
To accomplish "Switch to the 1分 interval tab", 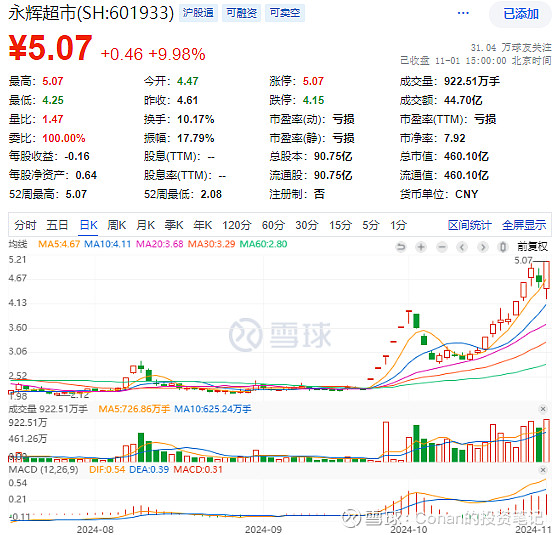I will tap(398, 225).
